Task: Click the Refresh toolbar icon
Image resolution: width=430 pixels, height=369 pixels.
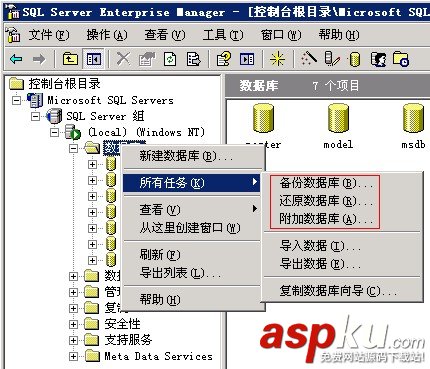Action: point(170,59)
